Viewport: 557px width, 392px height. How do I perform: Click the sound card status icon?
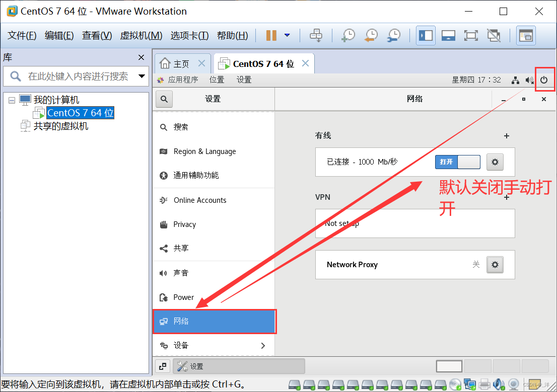(499, 384)
